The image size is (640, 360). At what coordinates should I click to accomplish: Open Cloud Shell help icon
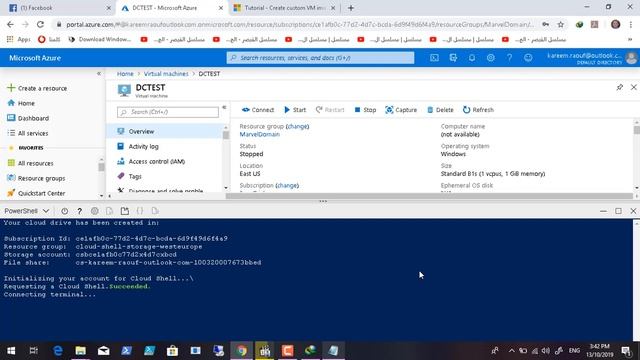coord(80,211)
